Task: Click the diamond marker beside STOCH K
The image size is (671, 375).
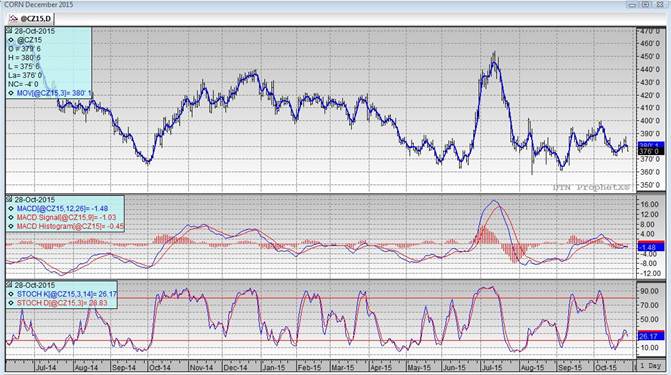Action: click(x=11, y=294)
